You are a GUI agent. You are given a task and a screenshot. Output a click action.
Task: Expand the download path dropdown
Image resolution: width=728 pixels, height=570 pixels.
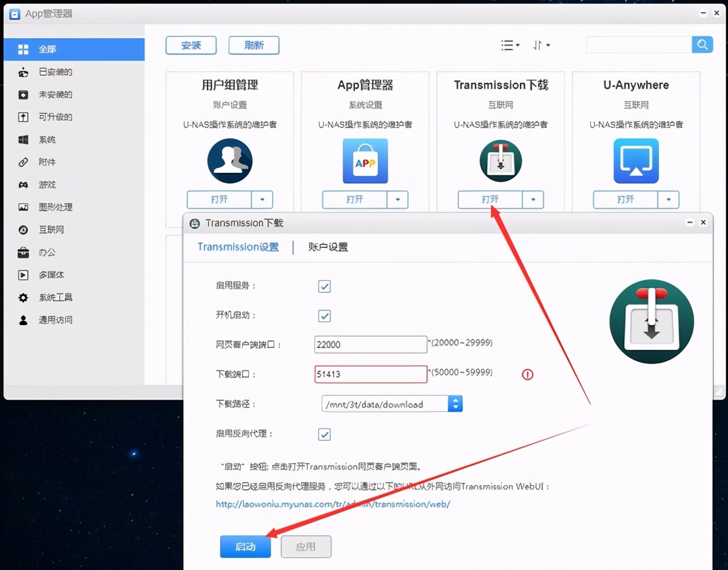[455, 404]
